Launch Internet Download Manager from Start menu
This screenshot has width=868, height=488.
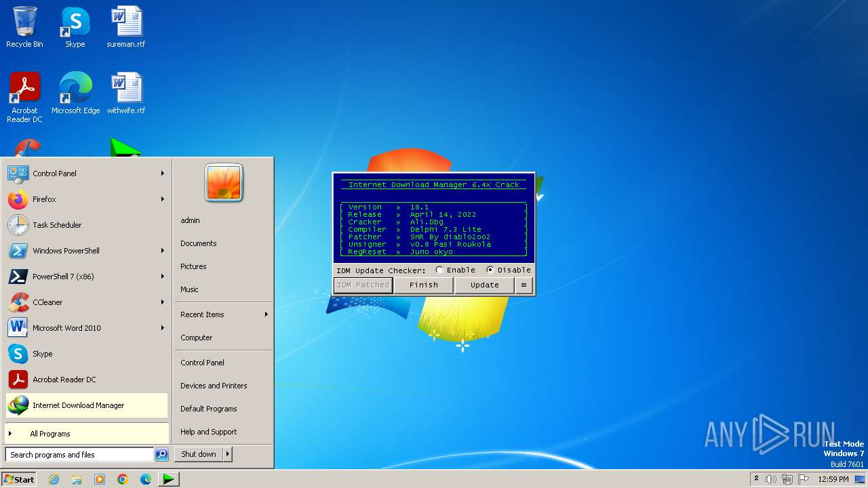click(x=86, y=405)
